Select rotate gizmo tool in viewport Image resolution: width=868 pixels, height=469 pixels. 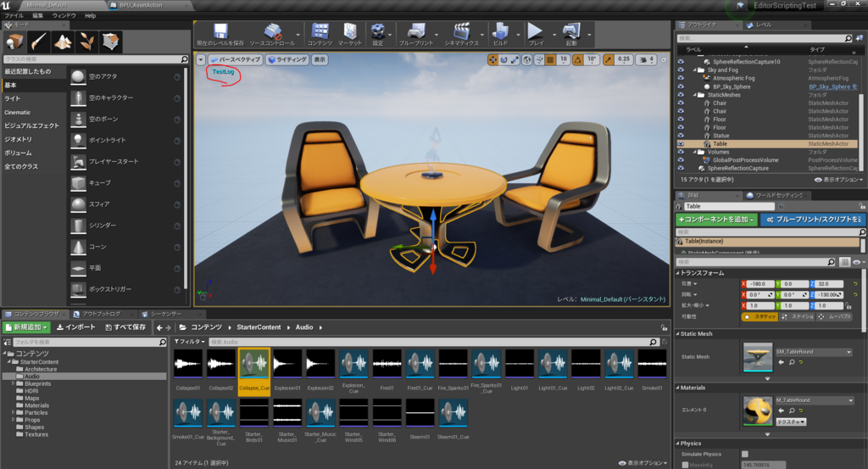504,60
